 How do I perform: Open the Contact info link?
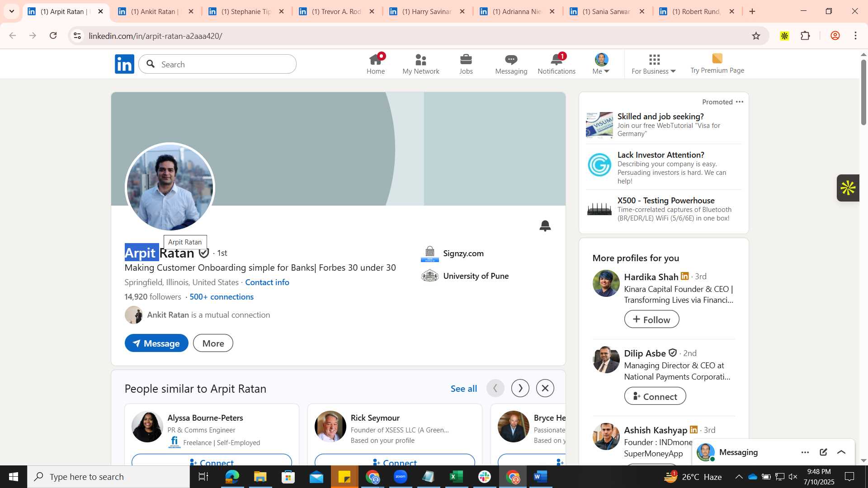[x=267, y=282]
